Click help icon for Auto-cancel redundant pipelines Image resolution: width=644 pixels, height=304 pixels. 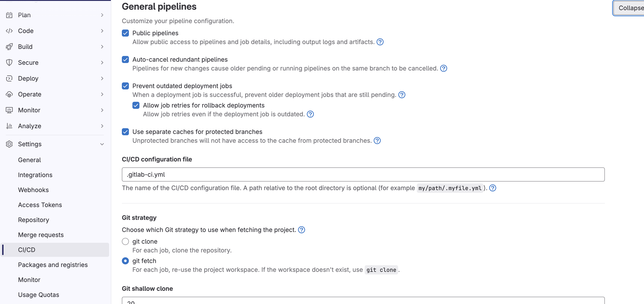click(443, 68)
